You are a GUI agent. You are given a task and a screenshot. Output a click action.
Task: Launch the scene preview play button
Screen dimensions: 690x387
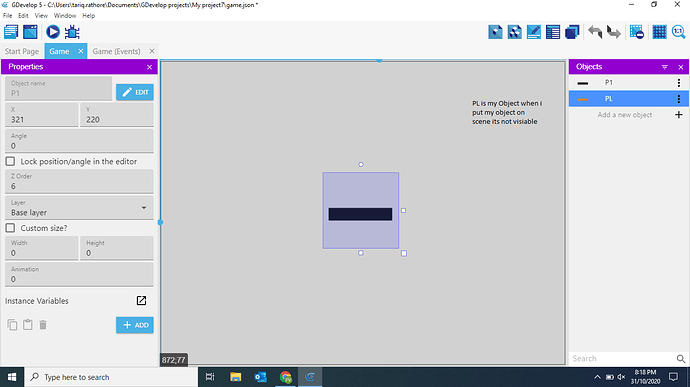[x=53, y=32]
